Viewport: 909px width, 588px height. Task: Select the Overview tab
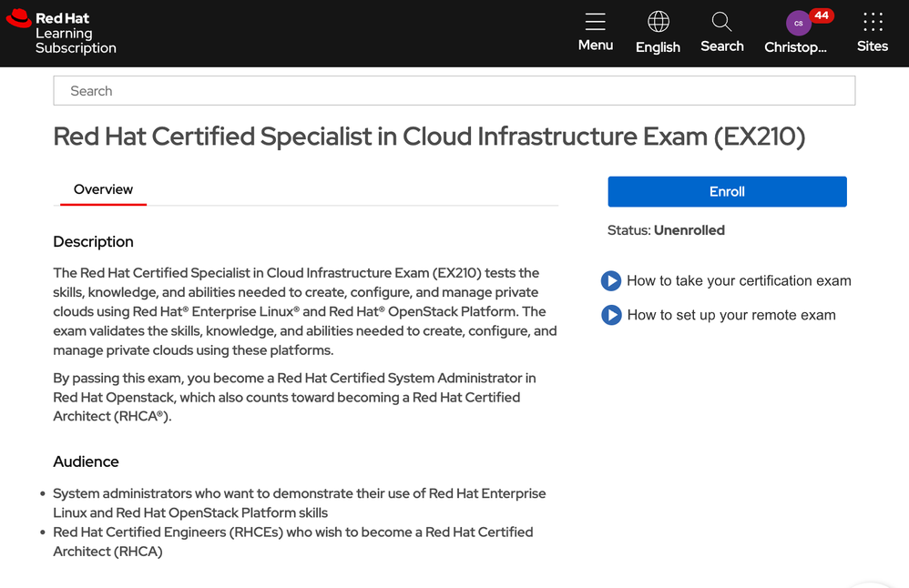(103, 189)
